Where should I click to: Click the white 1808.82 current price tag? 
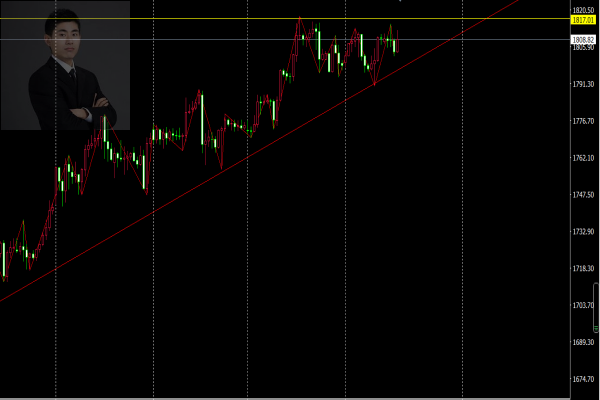pyautogui.click(x=583, y=39)
